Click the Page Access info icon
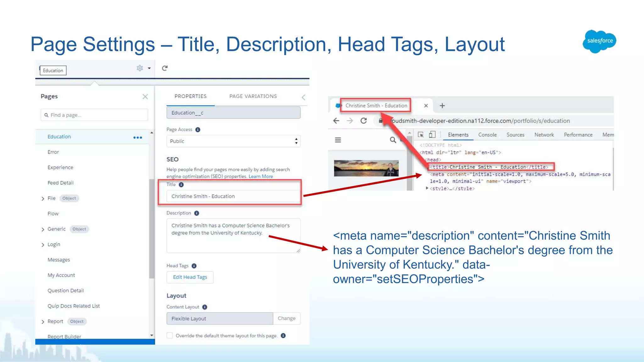 [x=198, y=130]
